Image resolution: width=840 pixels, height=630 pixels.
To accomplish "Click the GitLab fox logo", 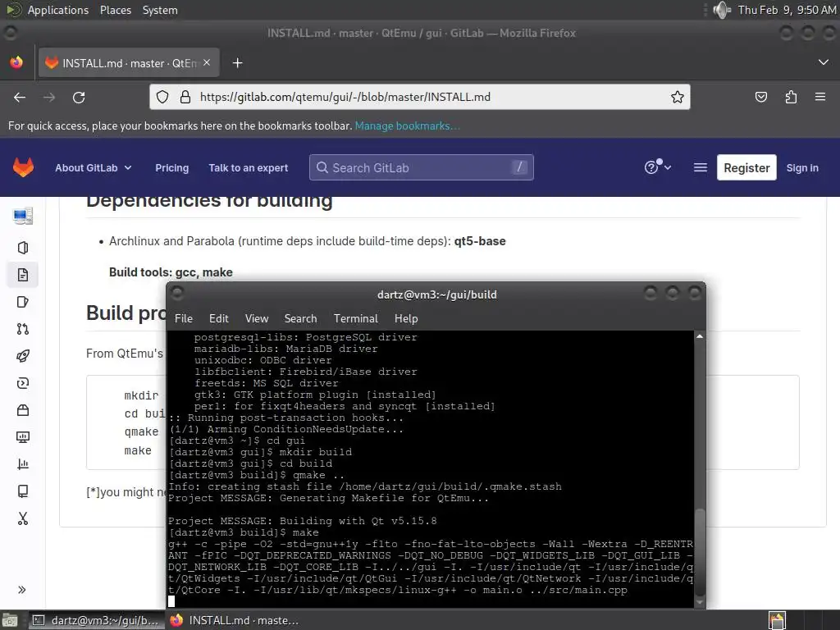I will [23, 167].
